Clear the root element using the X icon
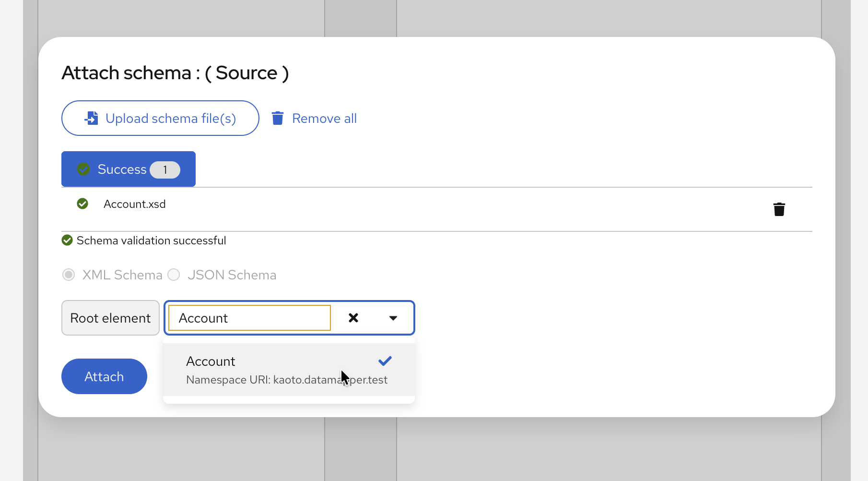Viewport: 868px width, 481px height. (353, 318)
